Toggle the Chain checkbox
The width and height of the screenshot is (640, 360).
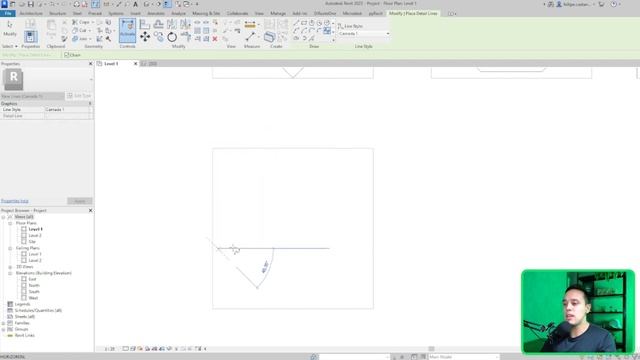coord(67,55)
